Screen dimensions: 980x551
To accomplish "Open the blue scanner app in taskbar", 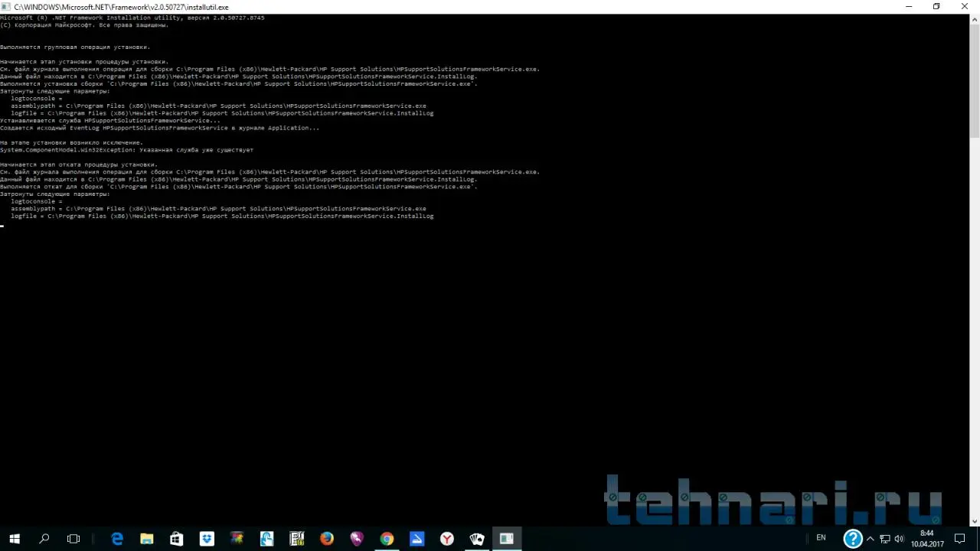I will tap(416, 539).
